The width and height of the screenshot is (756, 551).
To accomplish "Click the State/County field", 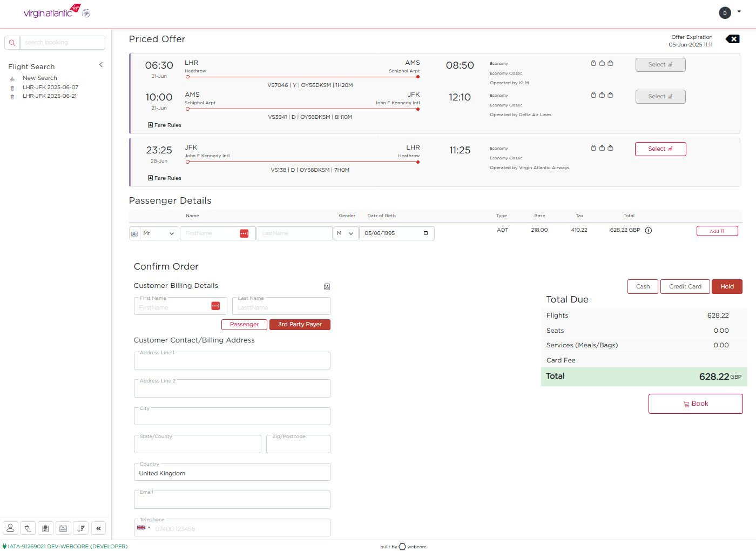I will pos(198,445).
